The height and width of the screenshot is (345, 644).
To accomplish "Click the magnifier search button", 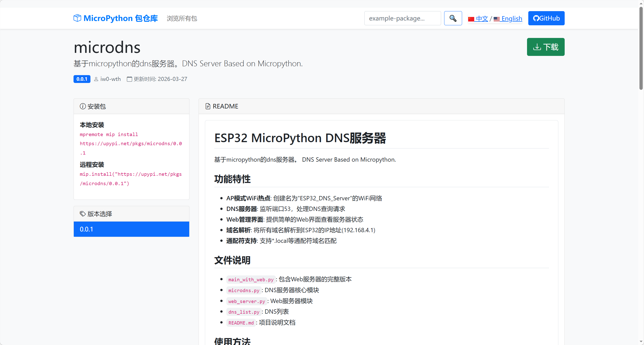I will 453,18.
